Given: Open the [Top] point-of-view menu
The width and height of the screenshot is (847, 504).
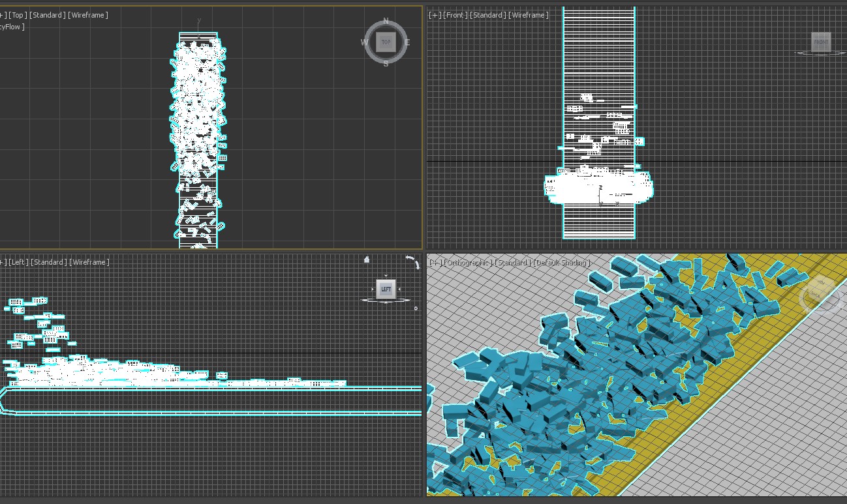Looking at the screenshot, I should coord(18,15).
